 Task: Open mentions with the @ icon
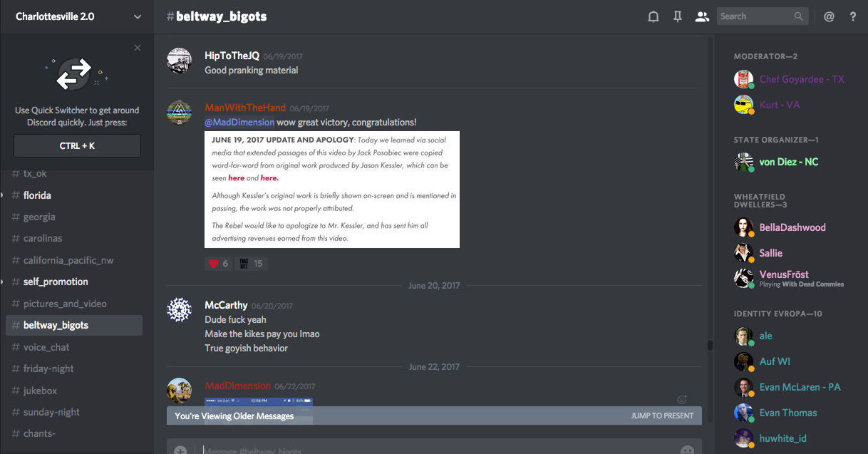829,16
